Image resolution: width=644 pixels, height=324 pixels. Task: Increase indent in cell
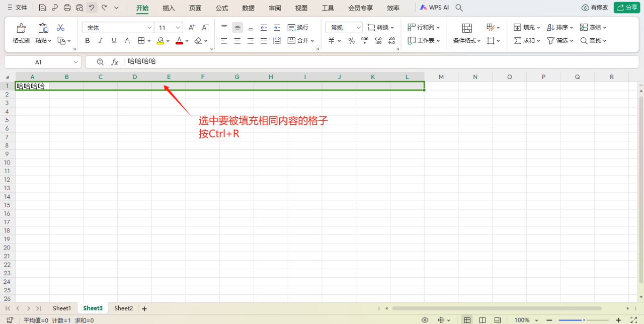(277, 28)
